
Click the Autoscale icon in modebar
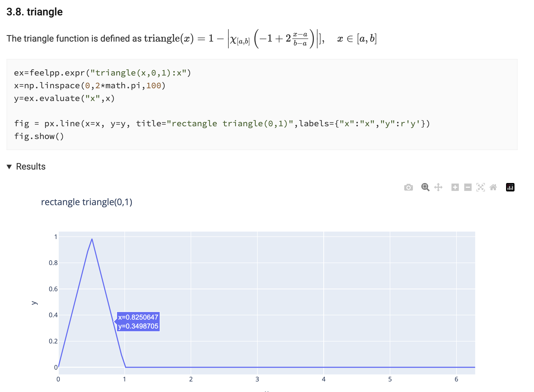point(481,187)
